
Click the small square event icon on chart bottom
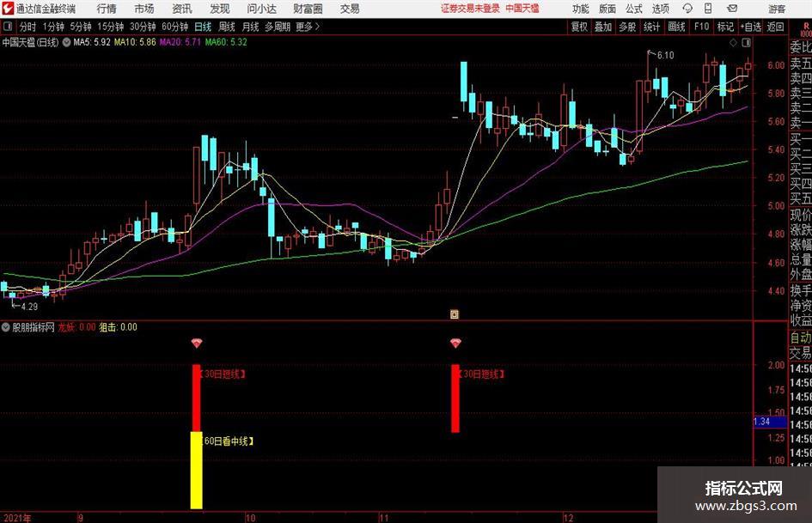pos(455,314)
